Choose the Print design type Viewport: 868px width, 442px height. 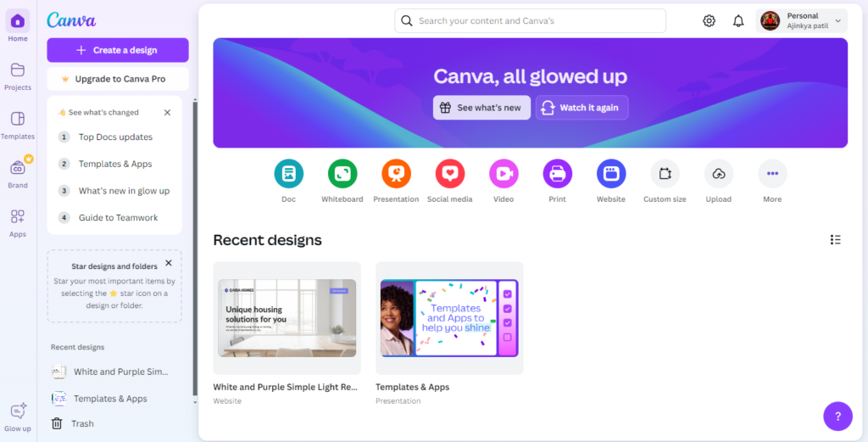click(x=557, y=174)
